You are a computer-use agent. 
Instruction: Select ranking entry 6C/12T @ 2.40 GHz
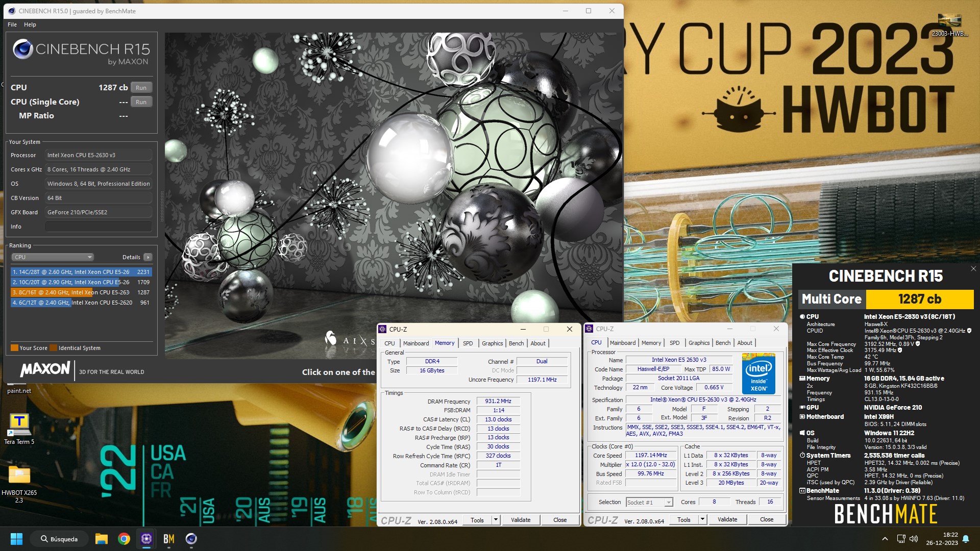pos(81,303)
